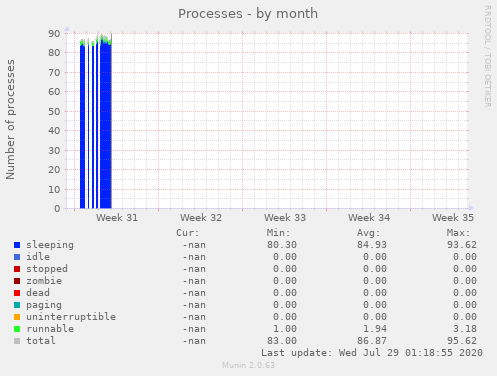Select the 'dead' legend label

[x=38, y=293]
